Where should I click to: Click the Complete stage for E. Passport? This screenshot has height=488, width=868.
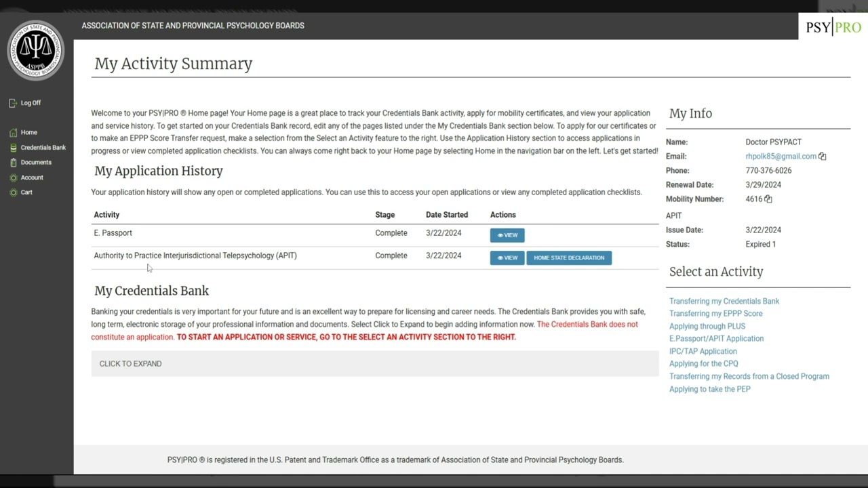point(391,233)
